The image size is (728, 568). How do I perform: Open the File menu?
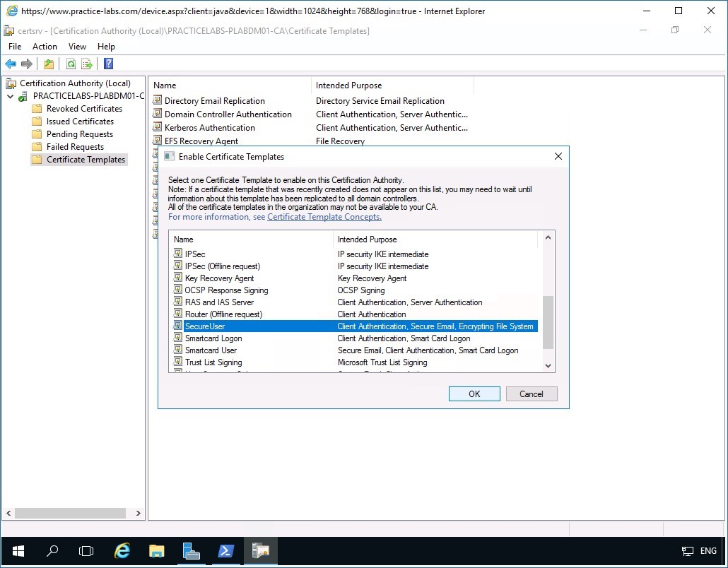pos(15,47)
